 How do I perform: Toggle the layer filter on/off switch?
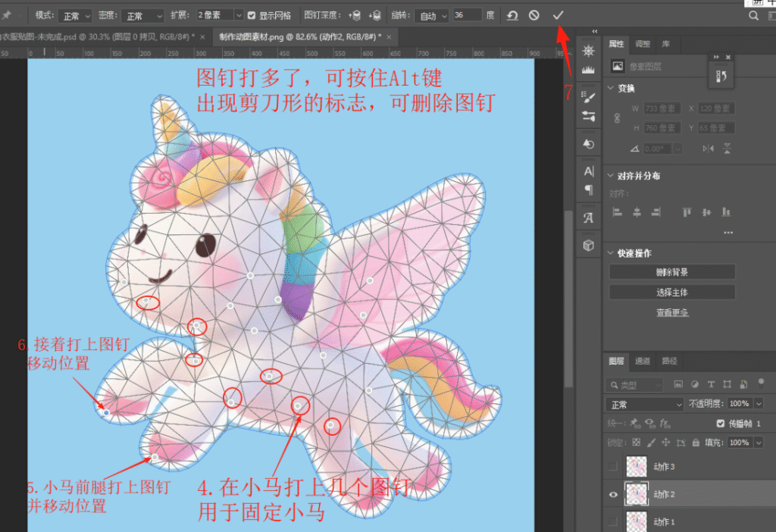point(761,383)
